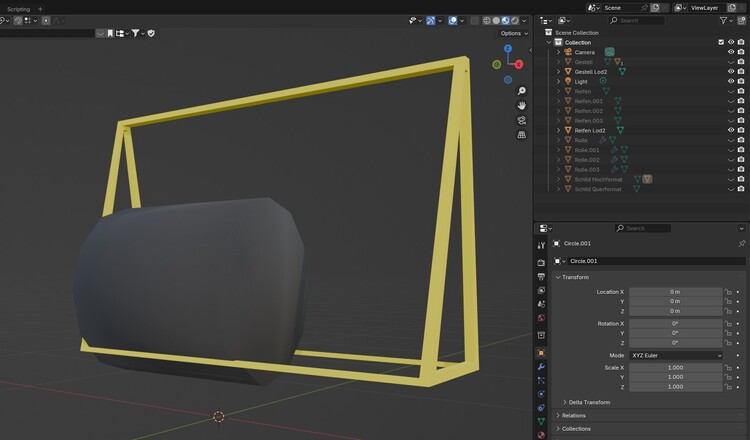Click the shield check icon in the toolbar
Screen dimensions: 750x440
[151, 33]
